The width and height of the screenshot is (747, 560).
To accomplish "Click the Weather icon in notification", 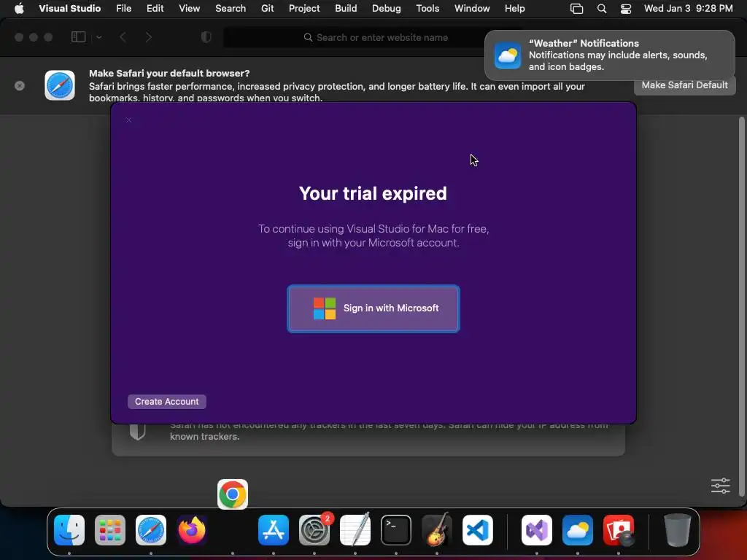I will pos(508,55).
